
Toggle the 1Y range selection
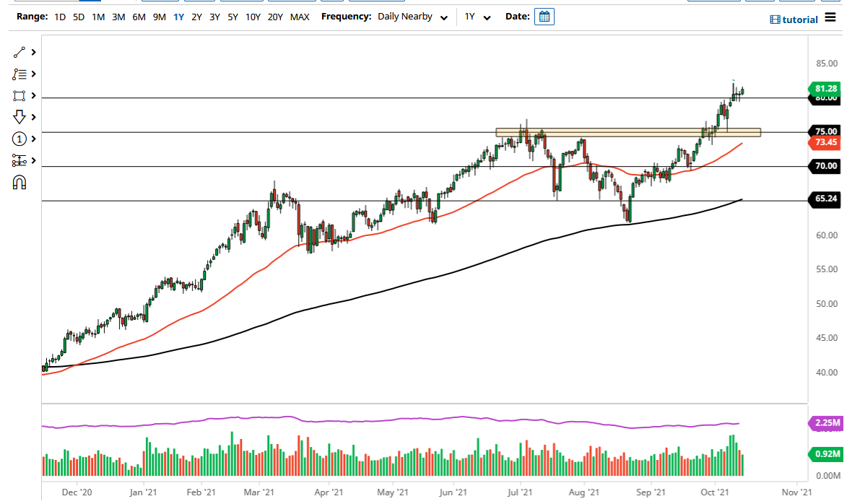(x=178, y=17)
